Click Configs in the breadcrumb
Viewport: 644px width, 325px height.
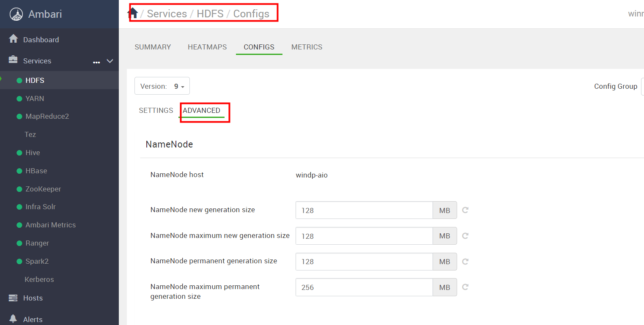[x=251, y=14]
